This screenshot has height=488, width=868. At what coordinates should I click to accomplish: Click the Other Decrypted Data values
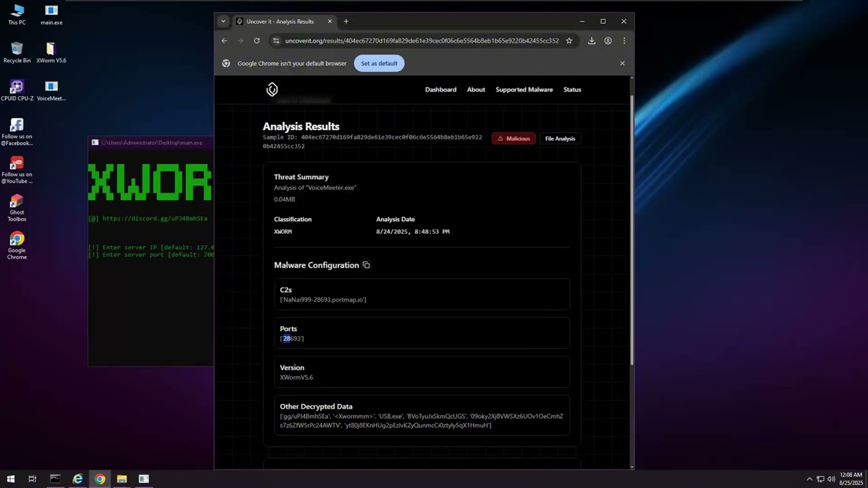pos(422,421)
